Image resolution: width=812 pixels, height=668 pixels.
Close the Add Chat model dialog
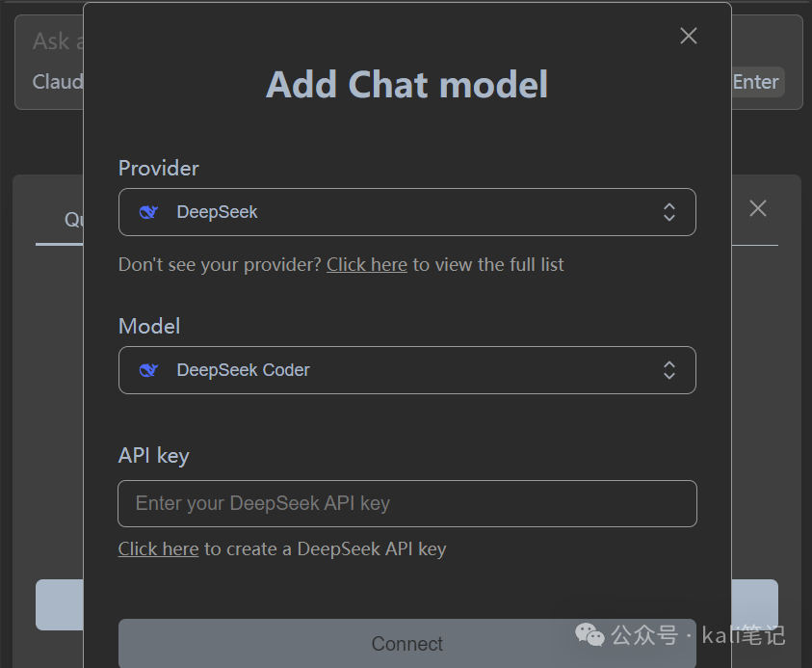[689, 36]
